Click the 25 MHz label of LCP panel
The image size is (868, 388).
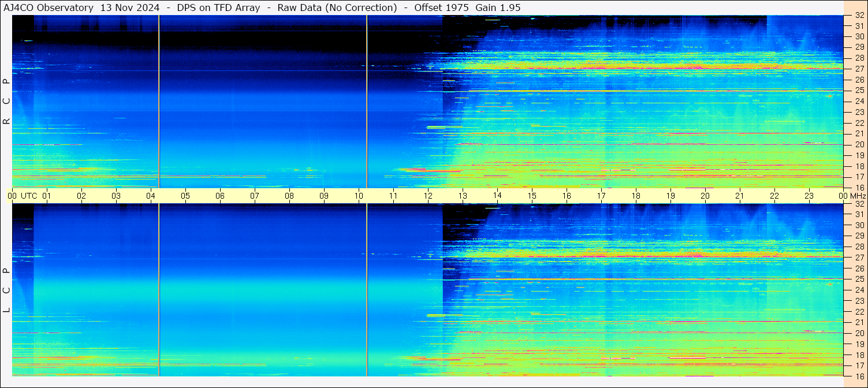click(x=859, y=279)
